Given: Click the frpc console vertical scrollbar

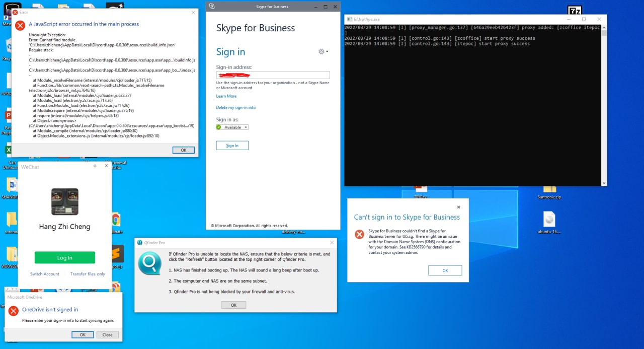Looking at the screenshot, I should pyautogui.click(x=604, y=105).
